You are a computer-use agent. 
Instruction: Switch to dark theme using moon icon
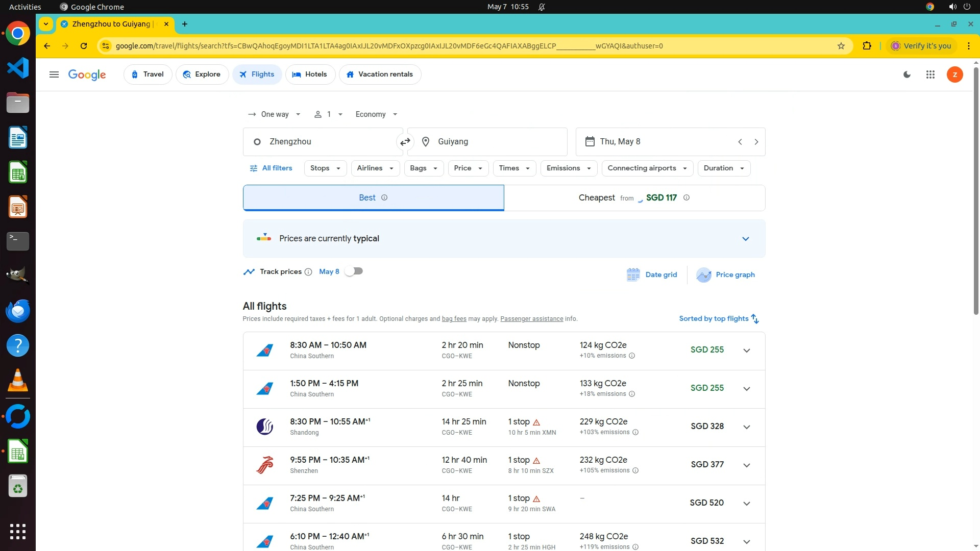point(907,74)
